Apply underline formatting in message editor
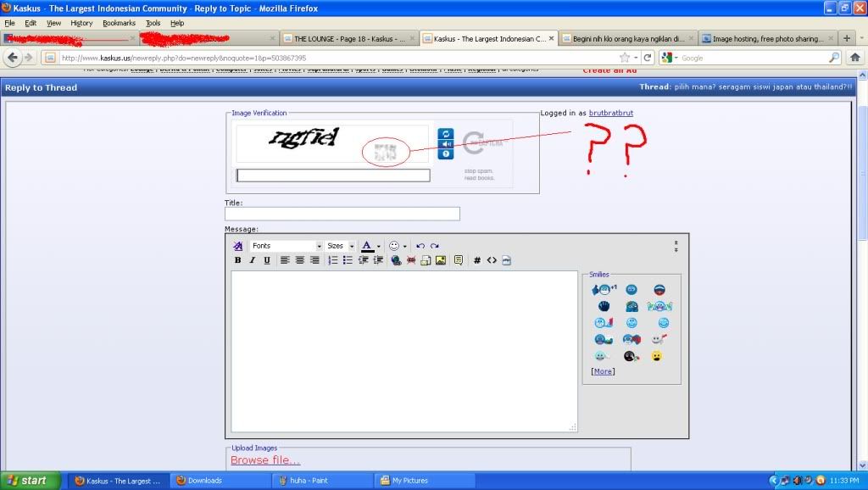The height and width of the screenshot is (490, 868). pyautogui.click(x=267, y=260)
